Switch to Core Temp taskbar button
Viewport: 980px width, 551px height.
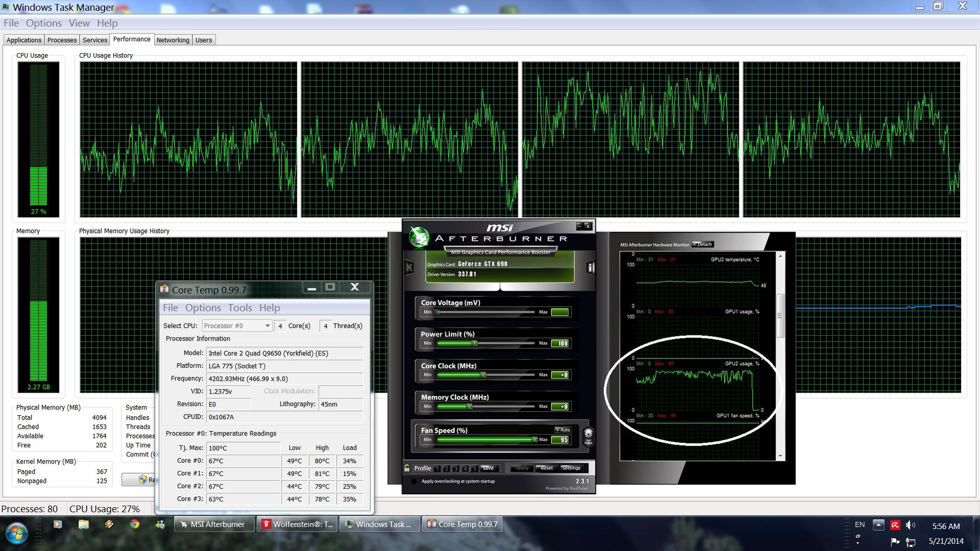coord(463,524)
